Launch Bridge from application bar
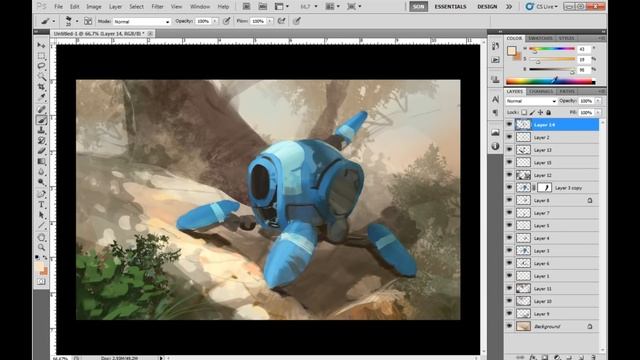This screenshot has width=640, height=360. click(x=246, y=7)
